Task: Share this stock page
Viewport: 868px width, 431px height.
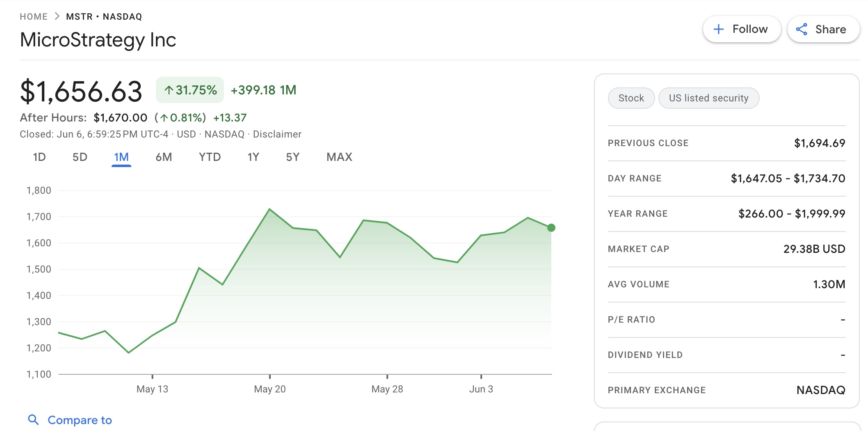Action: 823,29
